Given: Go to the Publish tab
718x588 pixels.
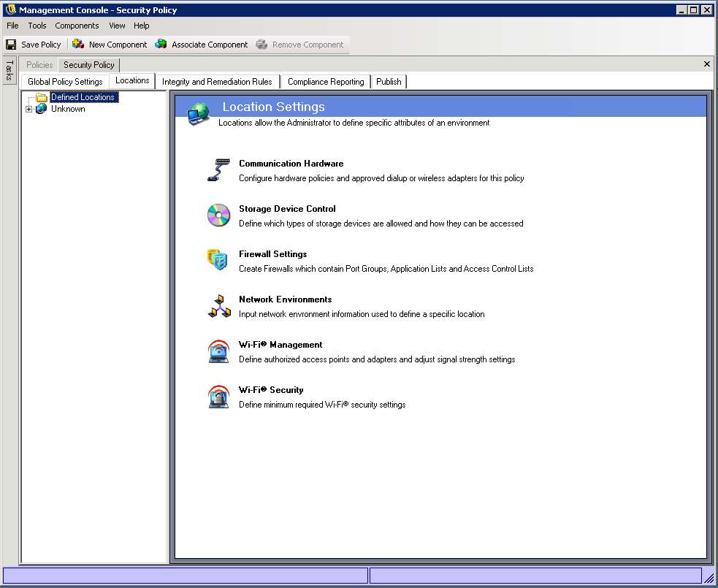Looking at the screenshot, I should 389,82.
